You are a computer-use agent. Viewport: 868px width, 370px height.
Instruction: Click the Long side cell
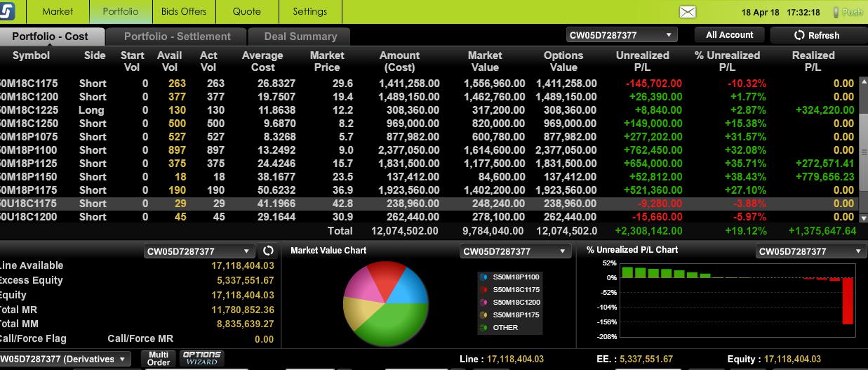(91, 110)
